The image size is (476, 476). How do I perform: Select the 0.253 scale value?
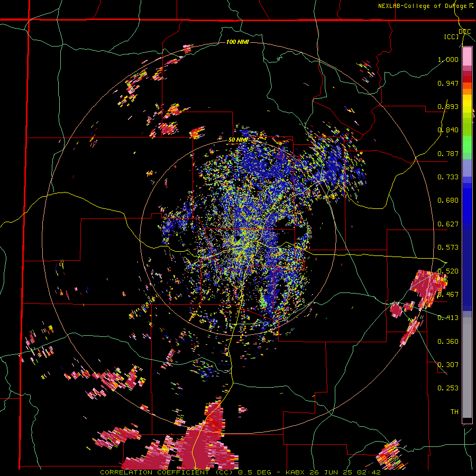click(x=448, y=388)
